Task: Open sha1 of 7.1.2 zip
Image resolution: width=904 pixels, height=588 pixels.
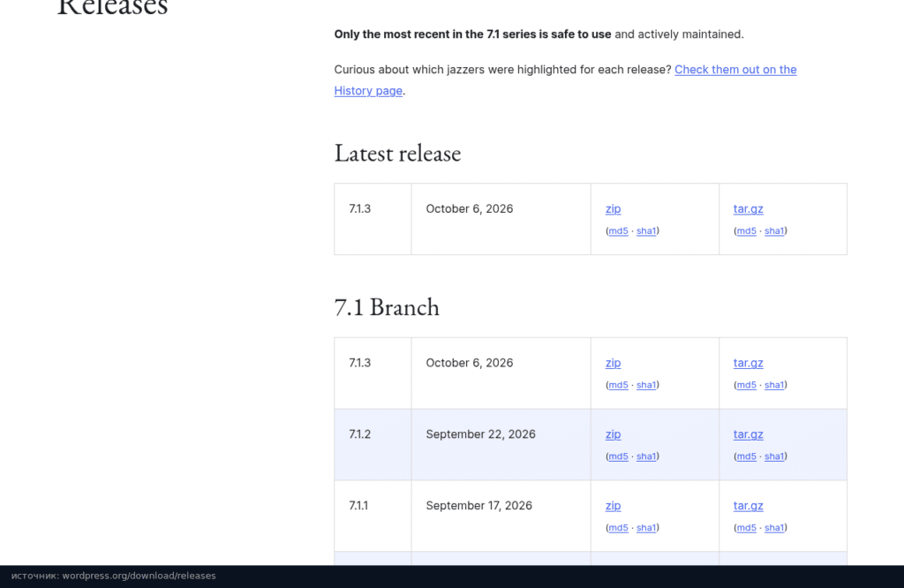Action: (645, 456)
